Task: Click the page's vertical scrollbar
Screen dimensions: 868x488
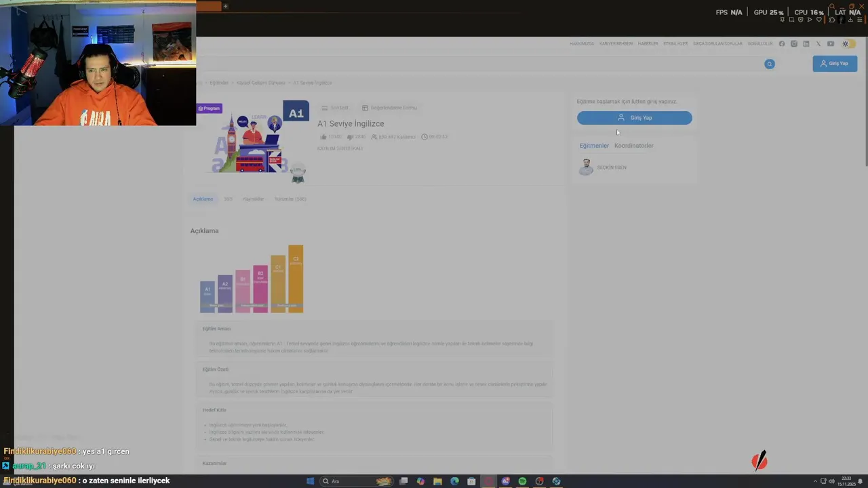Action: click(865, 102)
